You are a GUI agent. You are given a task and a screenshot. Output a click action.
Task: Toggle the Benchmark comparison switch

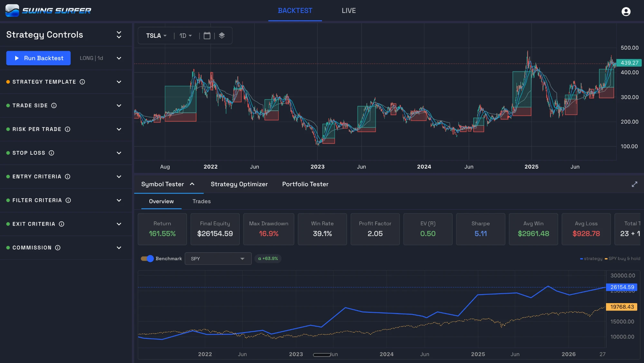(147, 258)
